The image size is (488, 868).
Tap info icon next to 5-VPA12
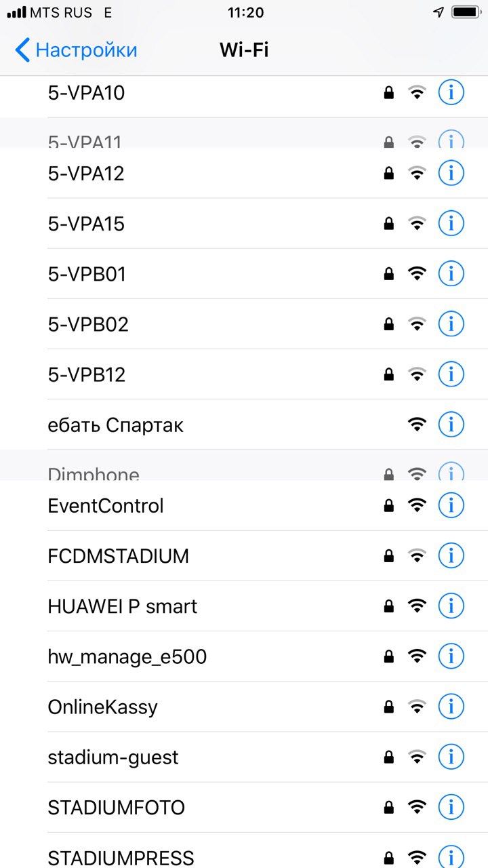(451, 174)
